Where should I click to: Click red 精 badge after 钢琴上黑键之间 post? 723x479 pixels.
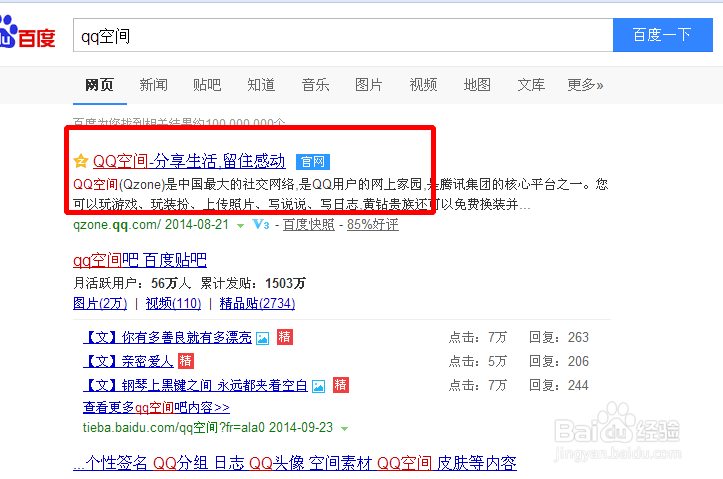(x=341, y=385)
